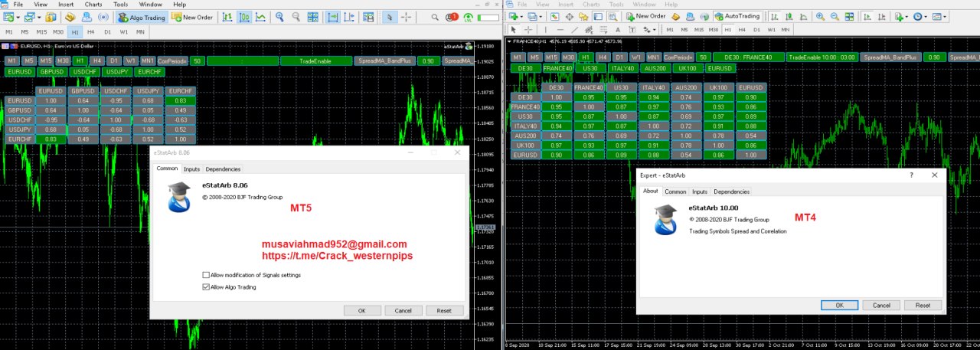Click TradeEnable panel button on EURUSD chart
980x350 pixels.
(x=315, y=61)
